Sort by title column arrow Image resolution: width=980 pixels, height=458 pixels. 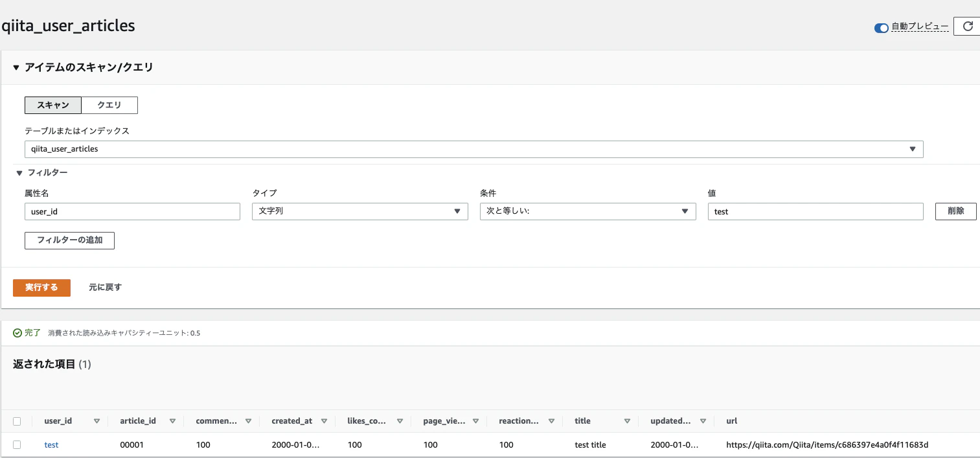tap(627, 421)
